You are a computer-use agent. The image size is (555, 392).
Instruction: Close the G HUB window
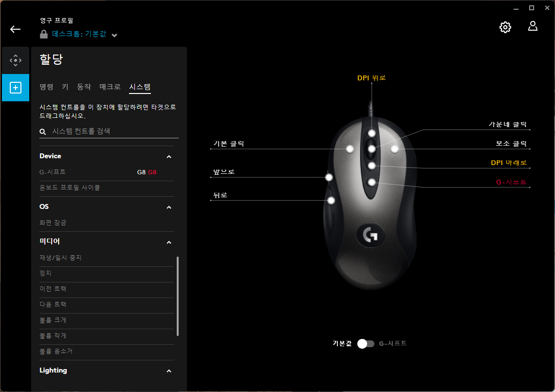547,8
